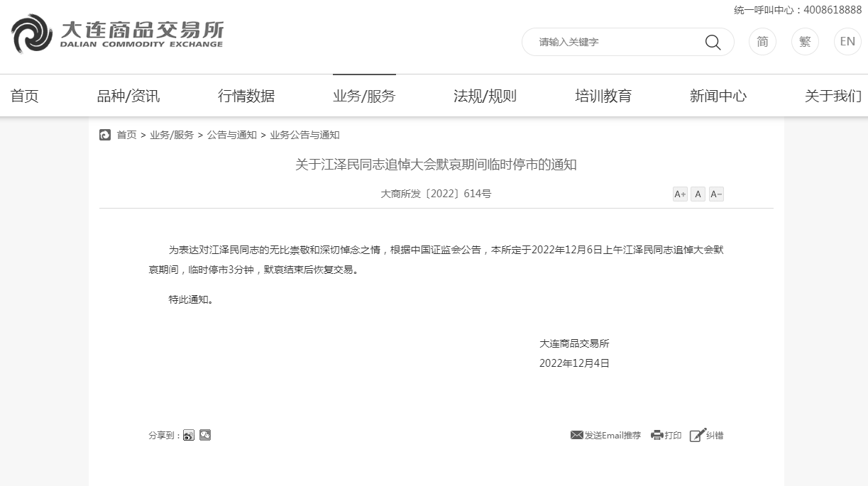868x486 pixels.
Task: Increase font size with A+ button
Action: [680, 194]
